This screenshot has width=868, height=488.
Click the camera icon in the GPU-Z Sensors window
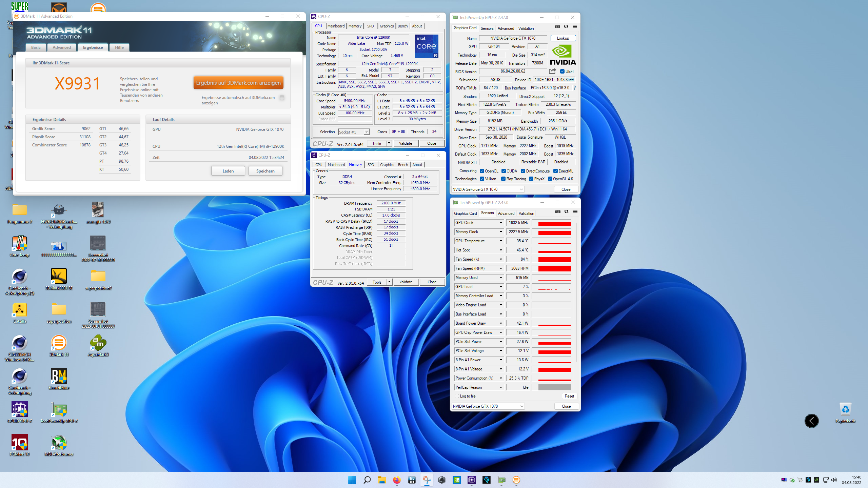point(557,211)
